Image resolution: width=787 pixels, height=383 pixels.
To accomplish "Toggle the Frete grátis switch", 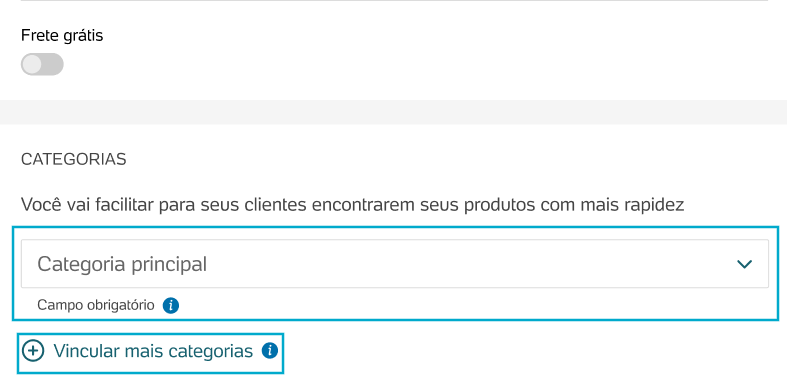I will 42,65.
